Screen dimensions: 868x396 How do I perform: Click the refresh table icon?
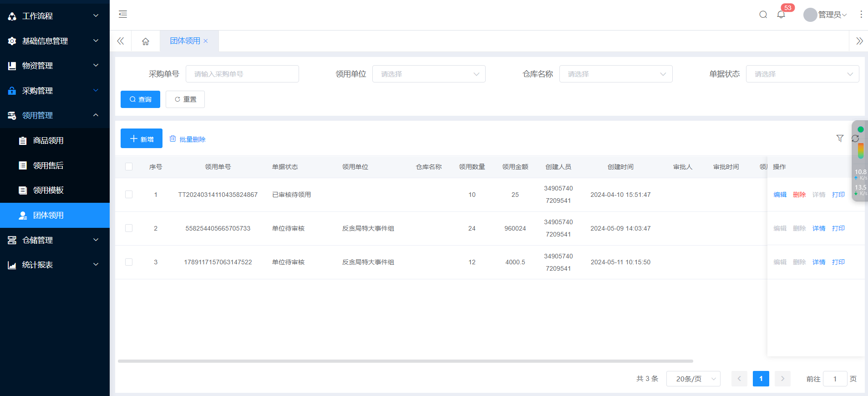[x=855, y=139]
